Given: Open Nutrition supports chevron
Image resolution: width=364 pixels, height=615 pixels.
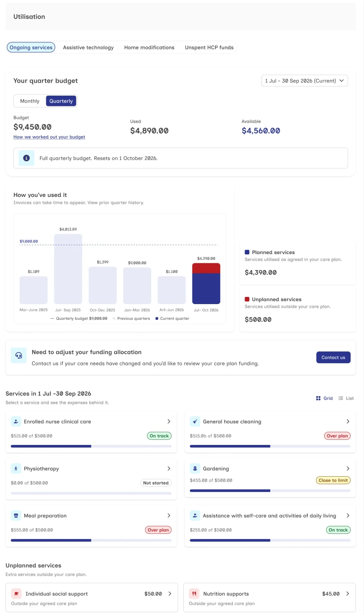Looking at the screenshot, I should pos(348,594).
